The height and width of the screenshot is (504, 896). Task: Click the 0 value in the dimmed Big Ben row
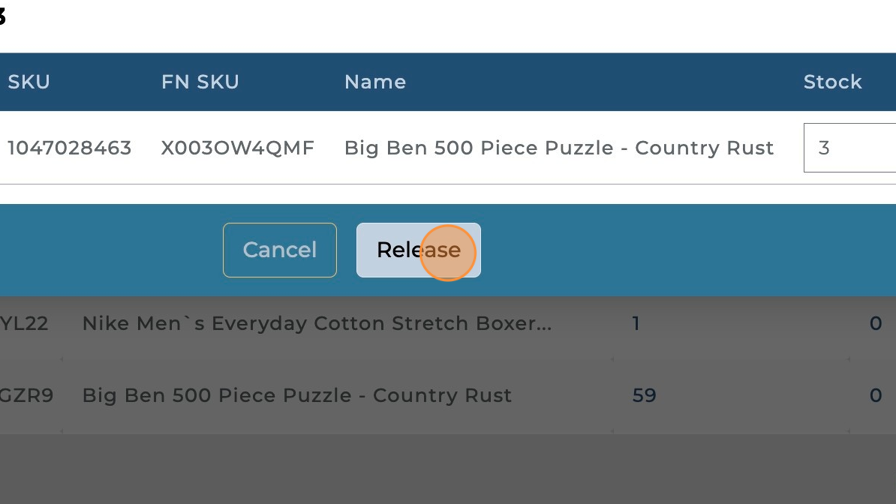point(875,395)
